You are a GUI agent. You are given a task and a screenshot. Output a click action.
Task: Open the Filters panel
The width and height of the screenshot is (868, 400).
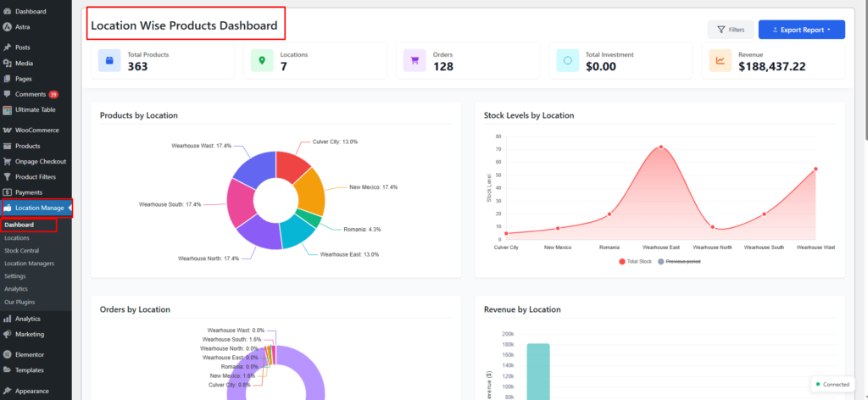point(730,30)
